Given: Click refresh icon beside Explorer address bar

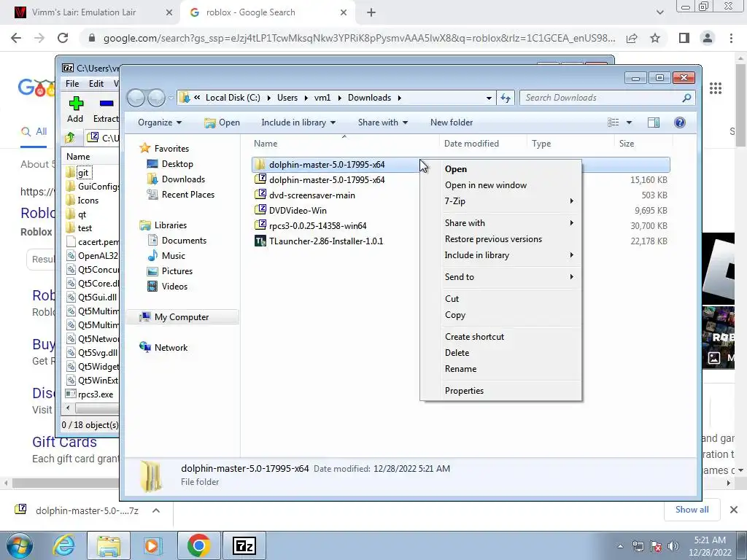Looking at the screenshot, I should (506, 98).
